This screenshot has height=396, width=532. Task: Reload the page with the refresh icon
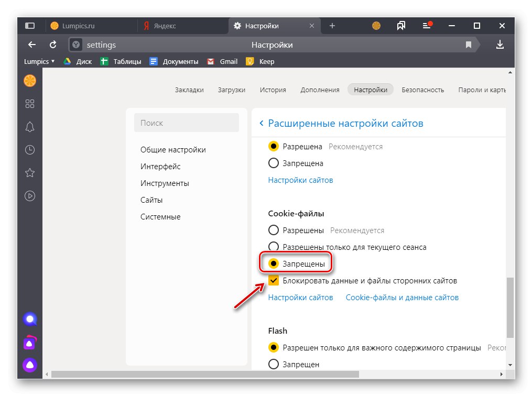(52, 45)
